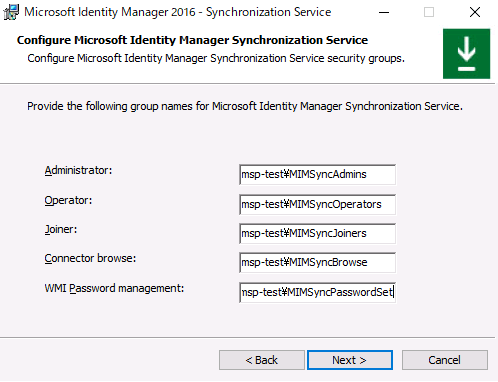Click the disabled maximize button
Image resolution: width=498 pixels, height=382 pixels.
(x=429, y=13)
